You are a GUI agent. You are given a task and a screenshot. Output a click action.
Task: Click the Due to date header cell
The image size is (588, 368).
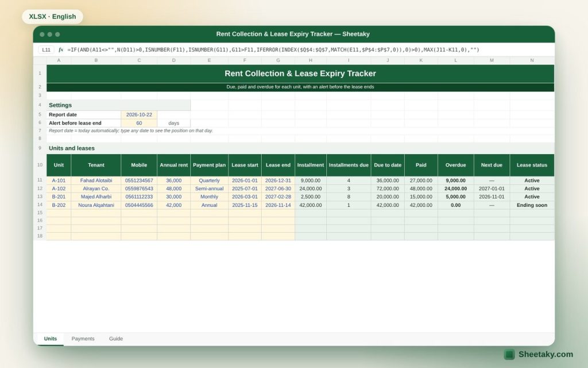click(388, 165)
